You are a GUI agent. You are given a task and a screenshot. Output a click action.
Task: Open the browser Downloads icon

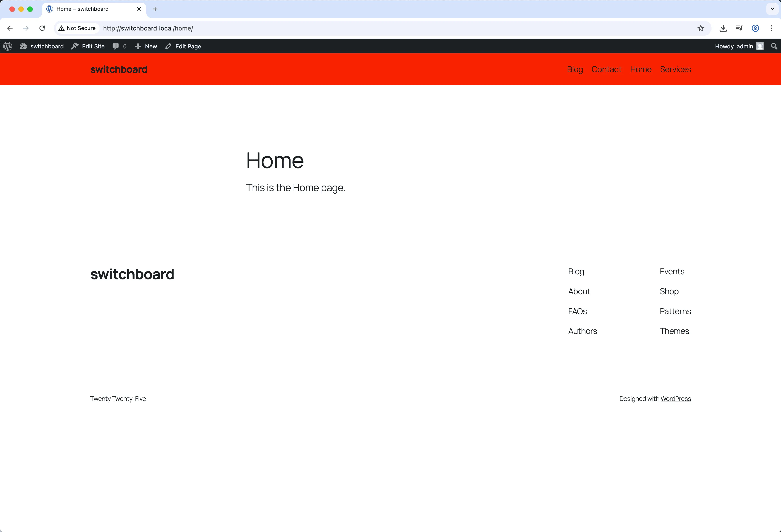tap(723, 28)
